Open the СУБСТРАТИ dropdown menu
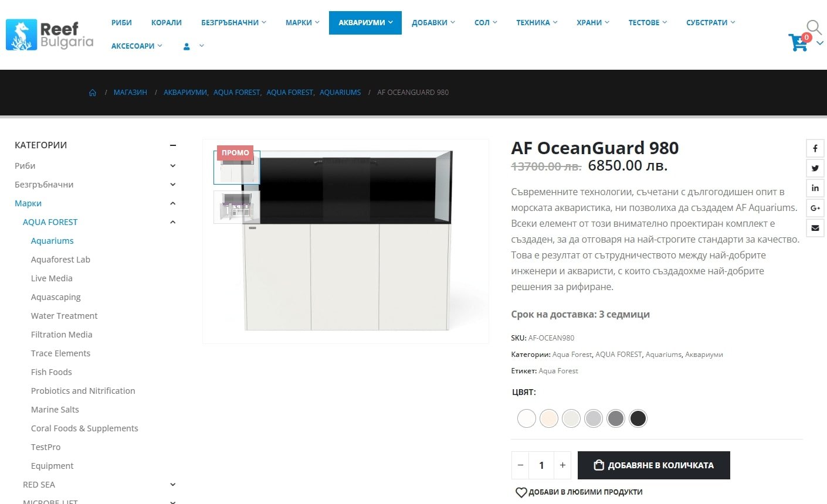 tap(710, 23)
